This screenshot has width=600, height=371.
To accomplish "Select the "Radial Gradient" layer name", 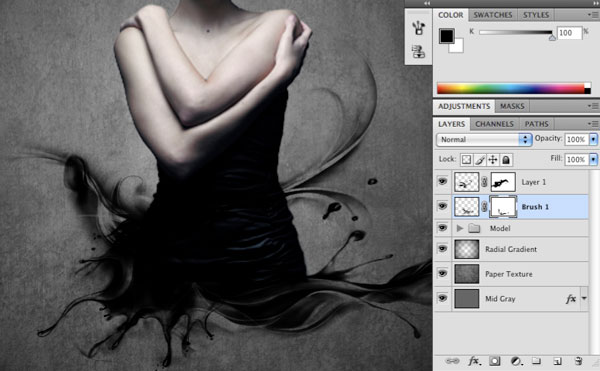I will (x=511, y=249).
